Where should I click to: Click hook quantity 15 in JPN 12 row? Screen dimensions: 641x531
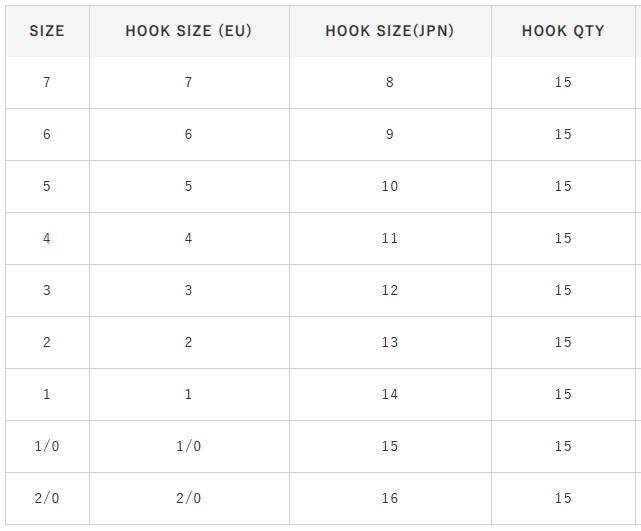click(563, 290)
